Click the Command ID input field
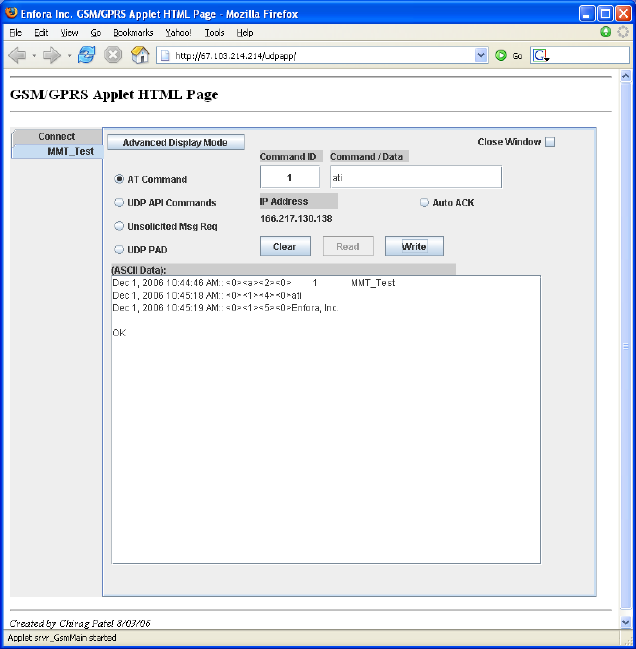Image resolution: width=636 pixels, height=649 pixels. [x=290, y=177]
